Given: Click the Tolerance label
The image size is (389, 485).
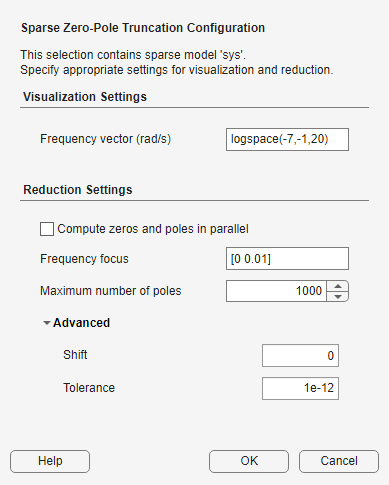Looking at the screenshot, I should [89, 388].
